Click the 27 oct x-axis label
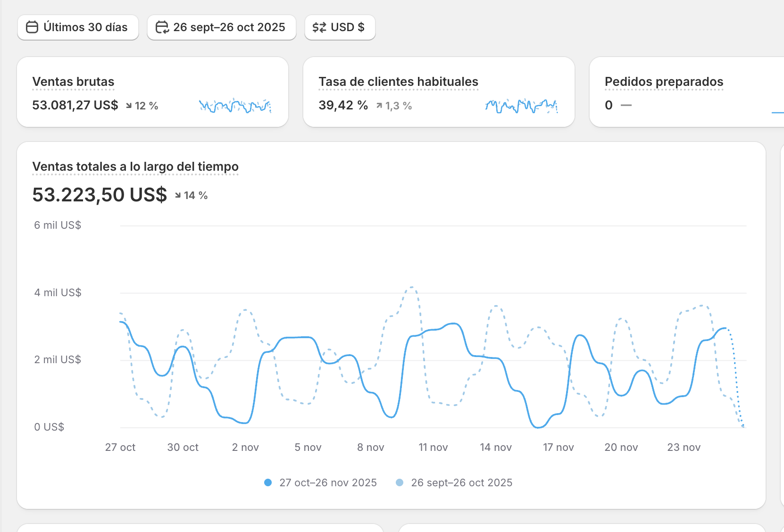 pyautogui.click(x=120, y=447)
